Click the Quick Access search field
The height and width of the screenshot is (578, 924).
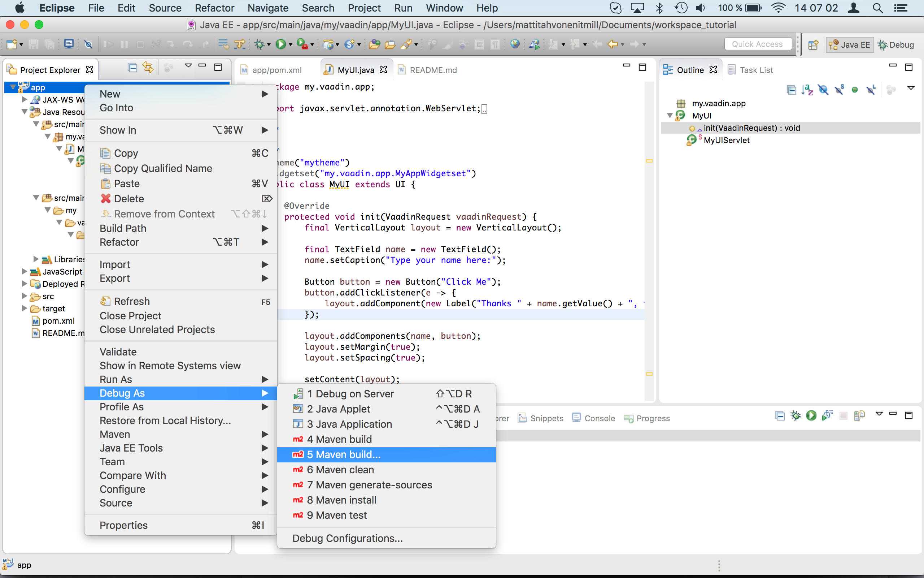pos(758,44)
